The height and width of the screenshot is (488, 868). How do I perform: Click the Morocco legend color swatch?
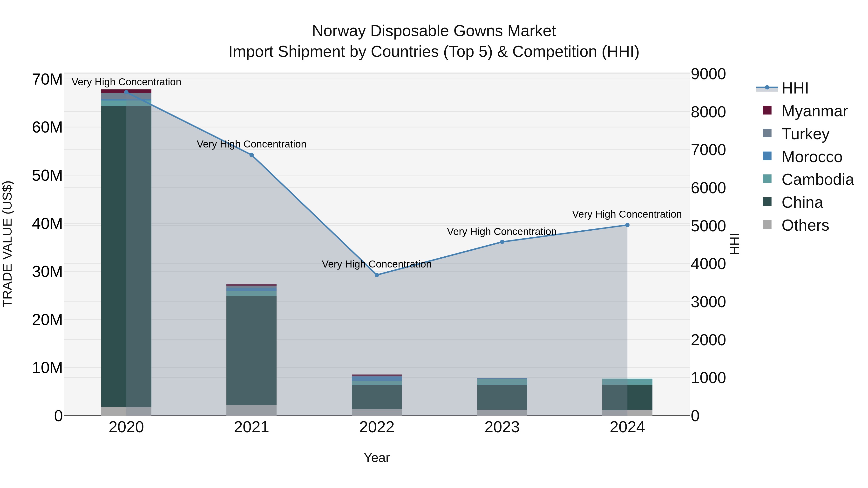pyautogui.click(x=767, y=156)
